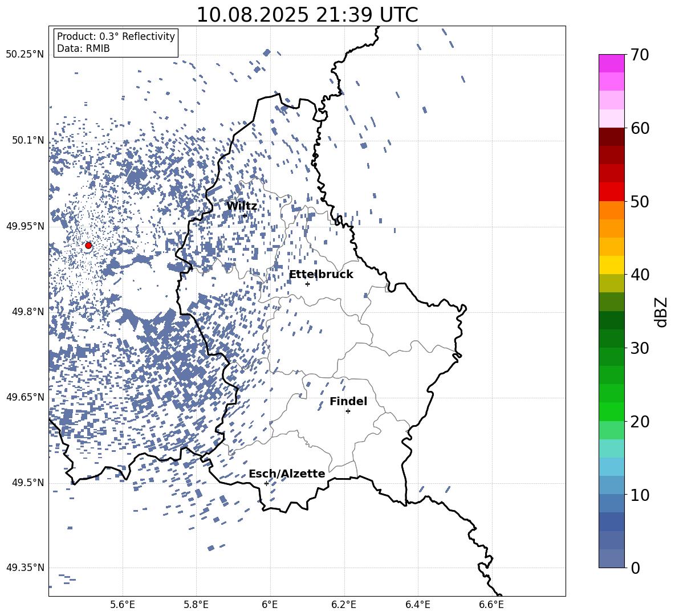Click the 49.95°N latitude label
The image size is (675, 616).
25,226
